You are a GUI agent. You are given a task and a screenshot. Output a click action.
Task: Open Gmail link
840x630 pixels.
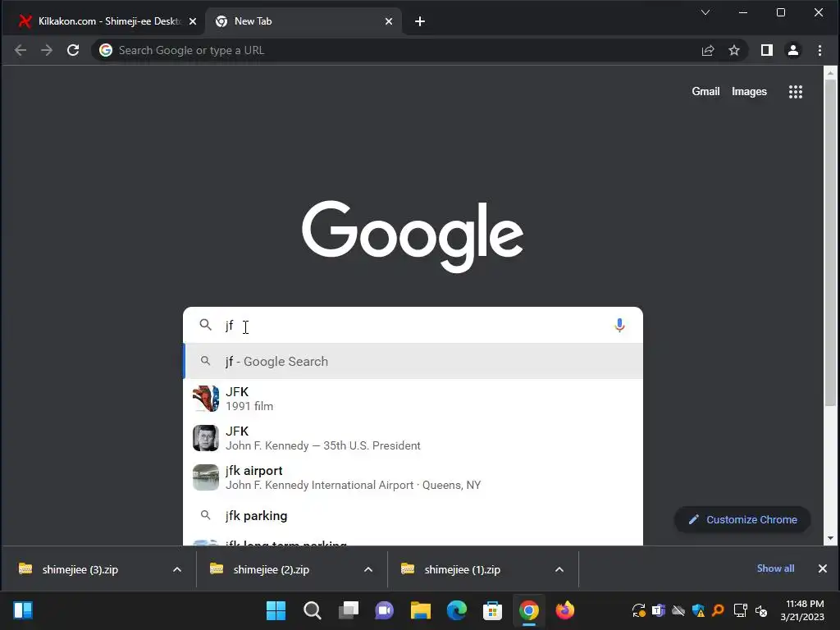(705, 92)
